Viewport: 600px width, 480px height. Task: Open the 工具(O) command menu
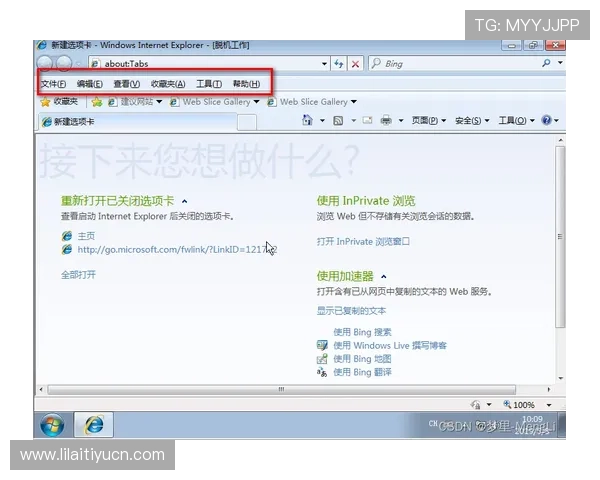(x=517, y=121)
